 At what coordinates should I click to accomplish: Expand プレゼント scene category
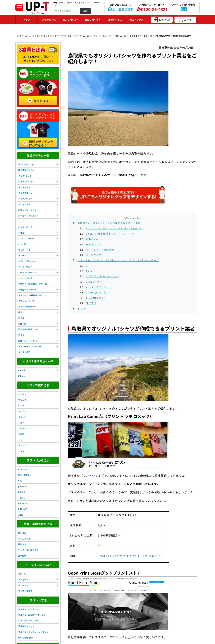click(38, 585)
